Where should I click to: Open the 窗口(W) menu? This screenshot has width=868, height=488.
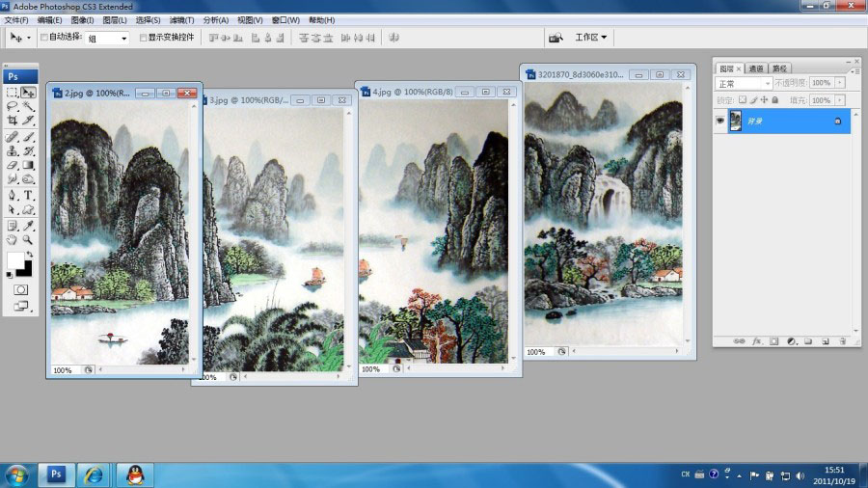[x=285, y=20]
